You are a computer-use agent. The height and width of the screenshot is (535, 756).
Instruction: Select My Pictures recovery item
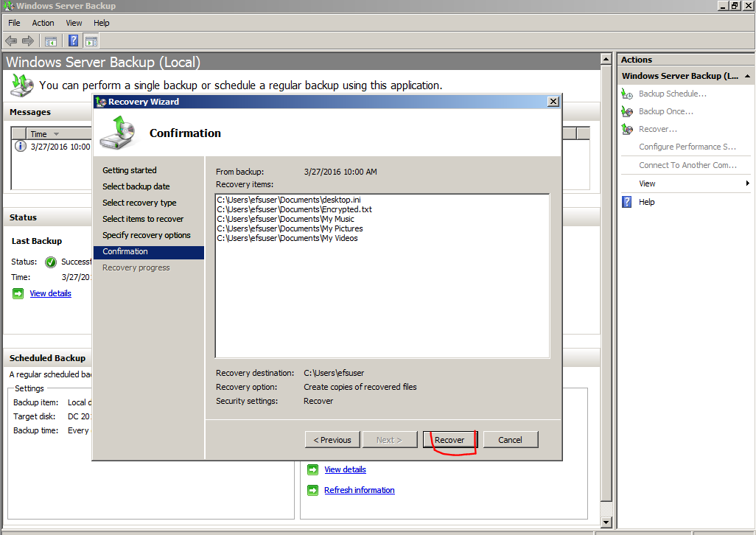[290, 228]
